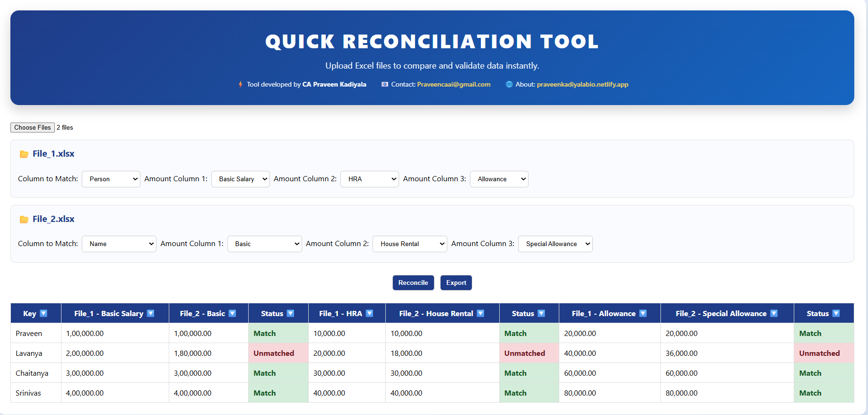This screenshot has width=868, height=415.
Task: Visit the praveenkadiyalabio.netlify.app link
Action: [x=582, y=84]
